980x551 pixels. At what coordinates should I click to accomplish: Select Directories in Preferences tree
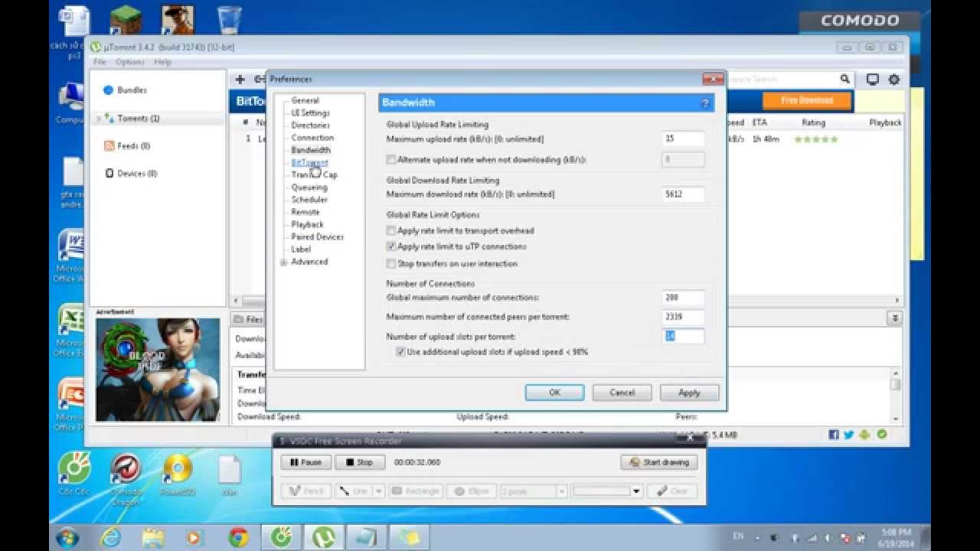click(x=311, y=125)
